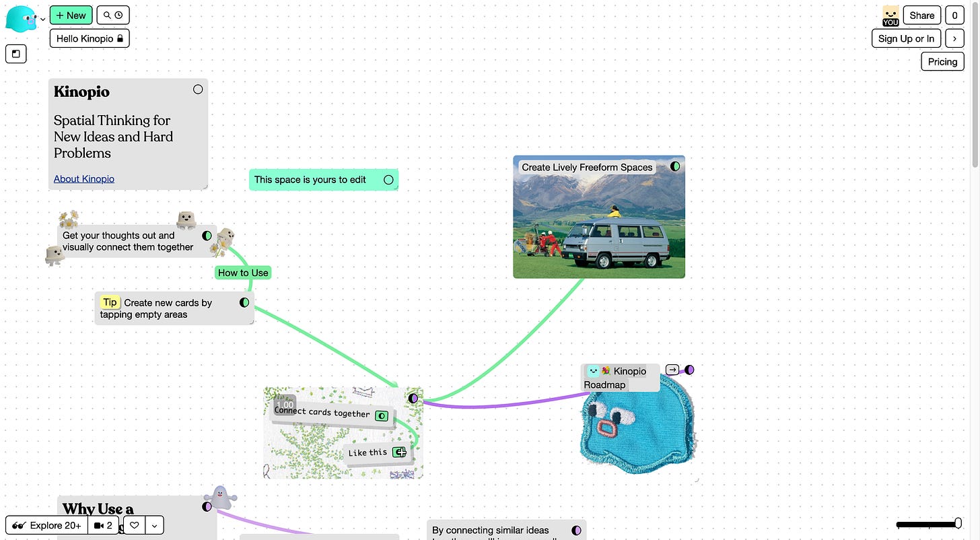Click connector on This space is yours card
Image resolution: width=980 pixels, height=540 pixels.
(388, 180)
